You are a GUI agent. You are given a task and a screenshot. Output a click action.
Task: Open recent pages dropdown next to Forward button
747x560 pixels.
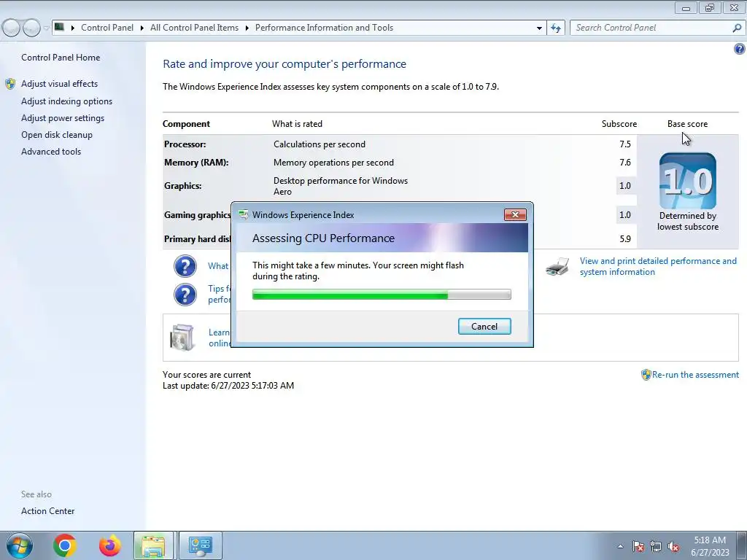(x=46, y=28)
